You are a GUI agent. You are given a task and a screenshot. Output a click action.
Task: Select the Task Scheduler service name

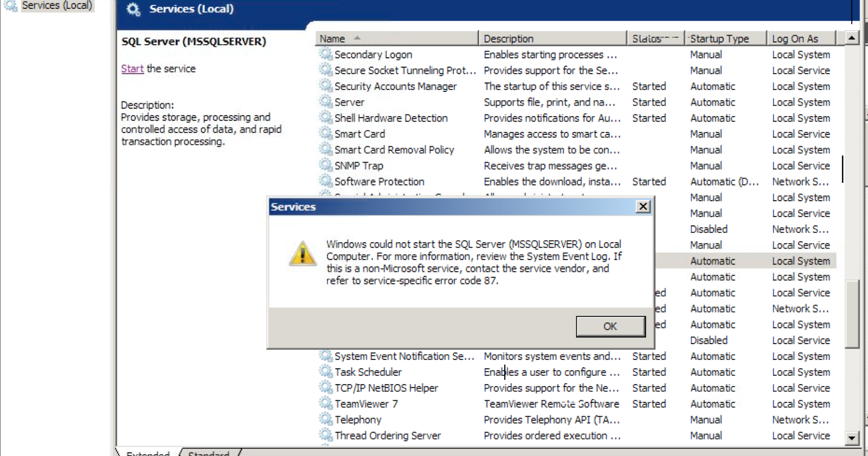coord(368,372)
